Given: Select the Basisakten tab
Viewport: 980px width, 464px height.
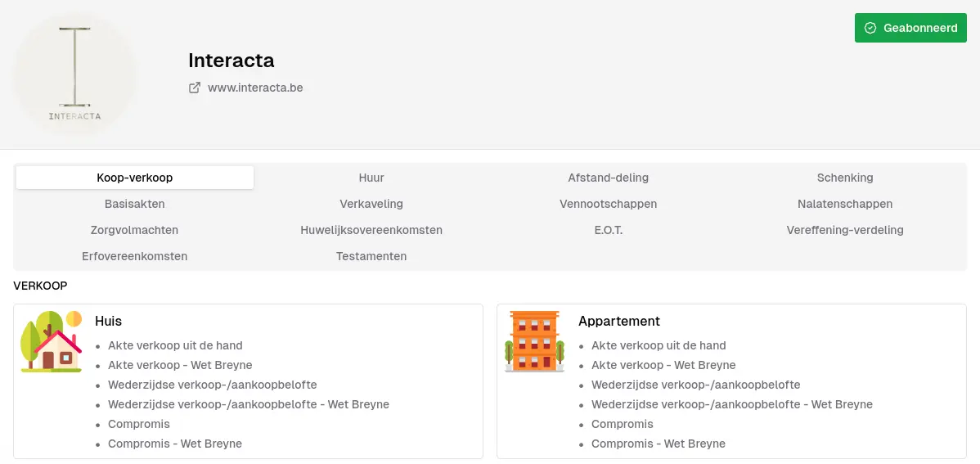Looking at the screenshot, I should [135, 204].
